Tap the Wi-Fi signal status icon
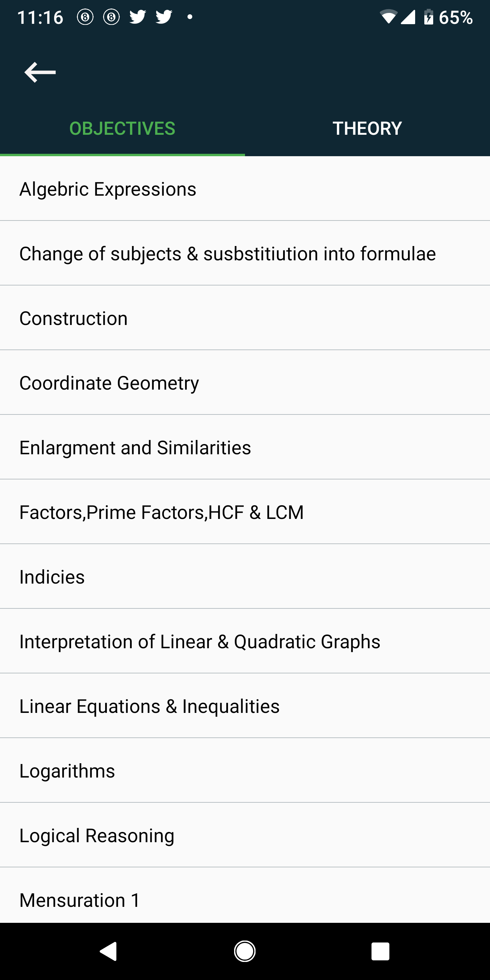Screen dimensions: 490x980 388,17
